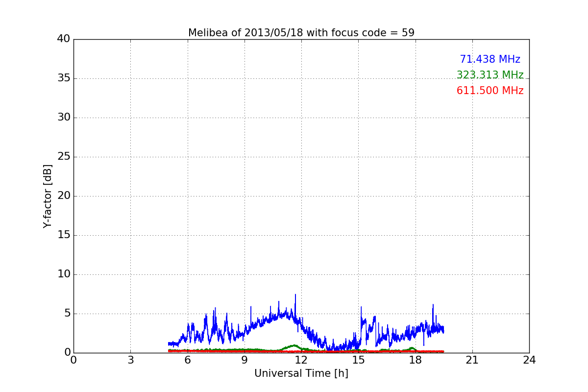Click the x-axis tick label '15'

coord(358,360)
